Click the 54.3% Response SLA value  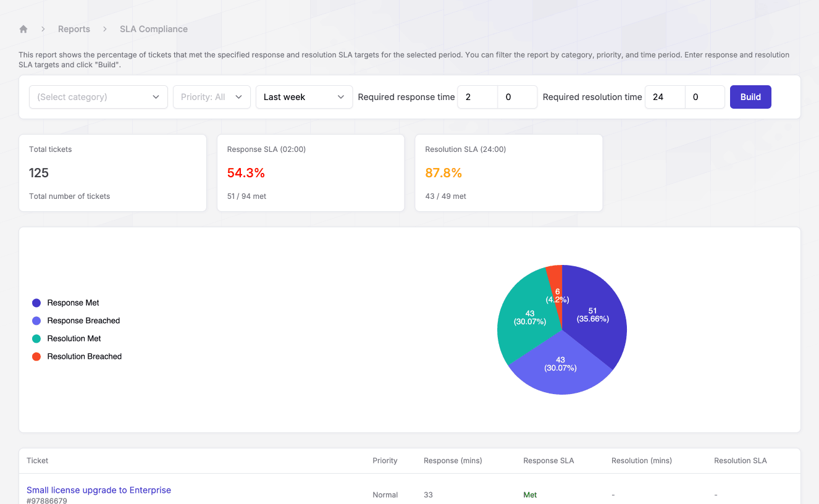246,173
